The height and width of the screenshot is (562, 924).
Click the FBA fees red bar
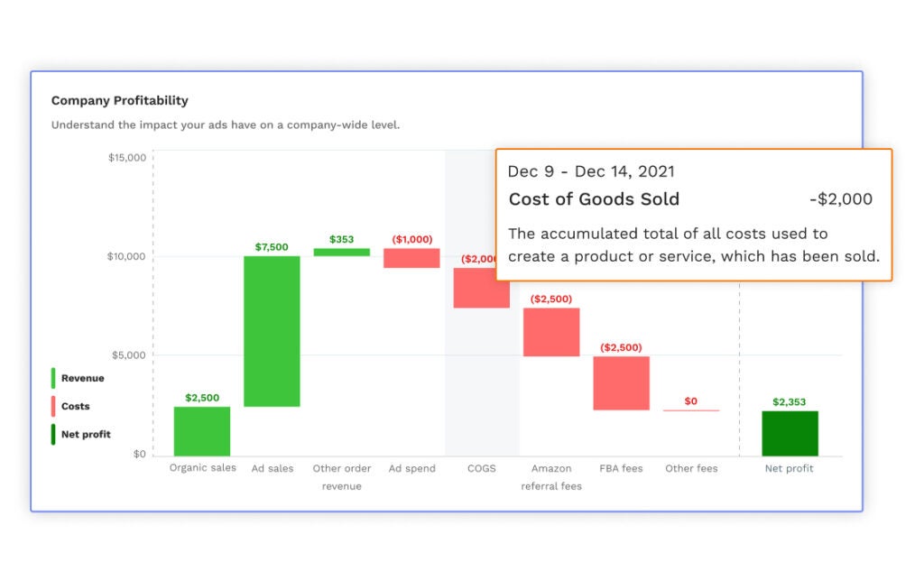point(621,382)
